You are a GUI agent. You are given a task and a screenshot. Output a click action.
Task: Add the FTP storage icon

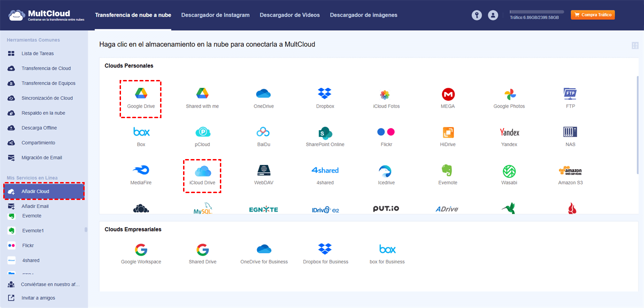click(570, 94)
